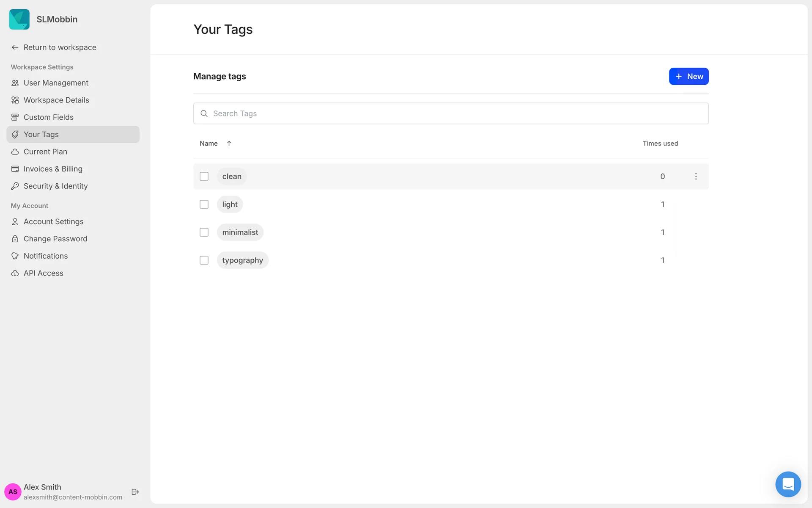The image size is (812, 508).
Task: Click the New tag button
Action: point(689,77)
